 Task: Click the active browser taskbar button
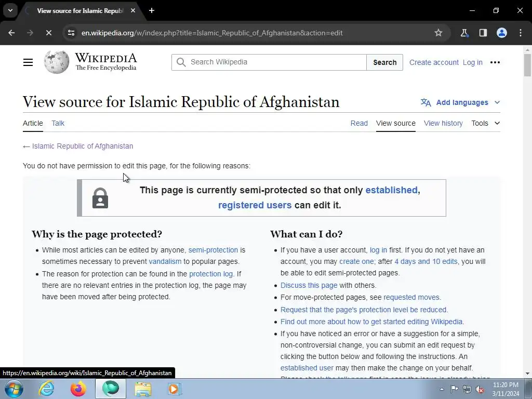tap(111, 389)
